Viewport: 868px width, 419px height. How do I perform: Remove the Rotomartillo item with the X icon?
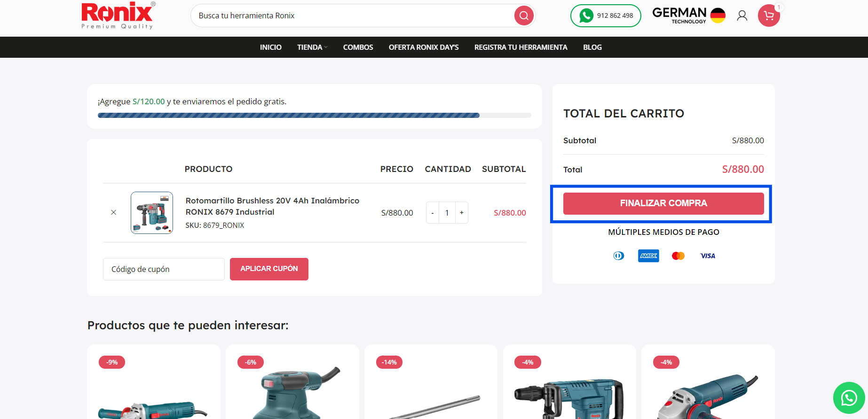click(113, 212)
